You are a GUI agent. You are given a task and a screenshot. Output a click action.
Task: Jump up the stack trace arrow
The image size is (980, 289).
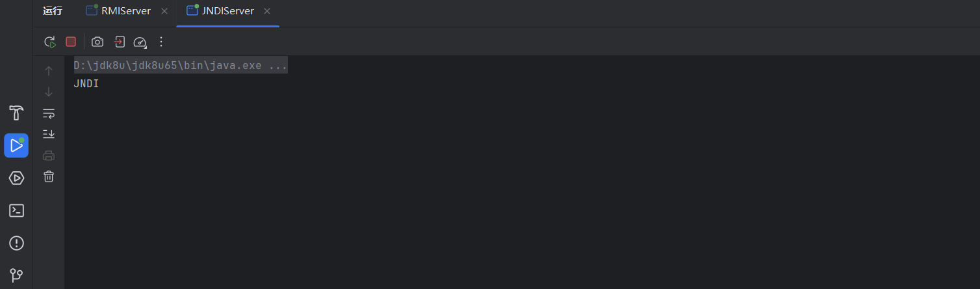pos(49,71)
